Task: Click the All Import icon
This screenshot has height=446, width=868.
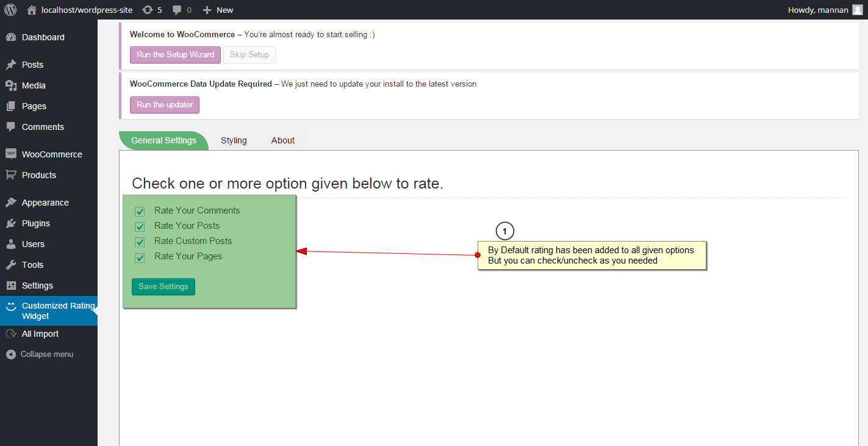Action: click(10, 334)
